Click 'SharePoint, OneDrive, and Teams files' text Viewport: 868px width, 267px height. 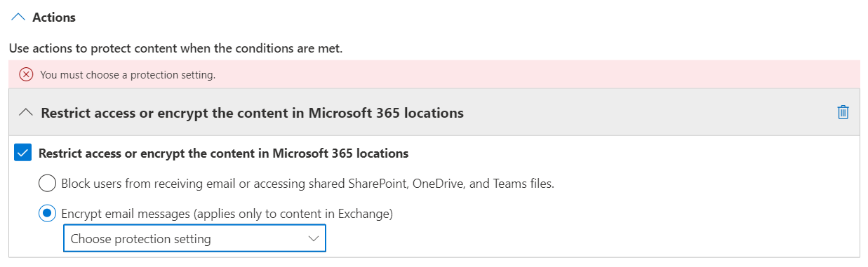click(452, 184)
